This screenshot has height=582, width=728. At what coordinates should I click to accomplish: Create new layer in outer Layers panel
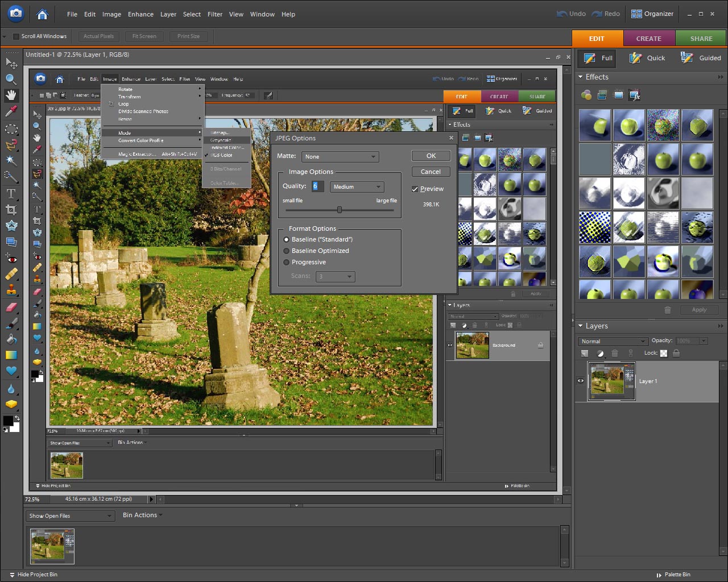coord(584,354)
